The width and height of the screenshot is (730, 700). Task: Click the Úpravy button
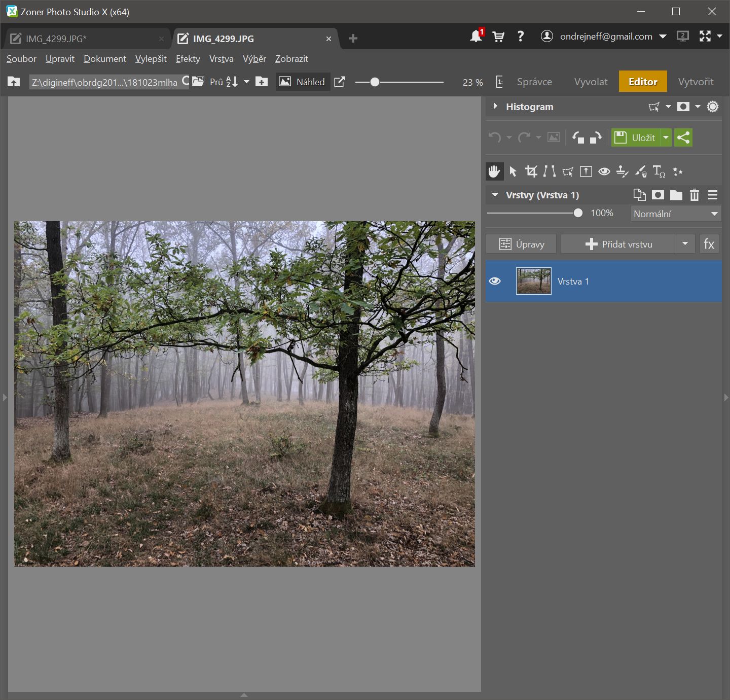click(521, 244)
